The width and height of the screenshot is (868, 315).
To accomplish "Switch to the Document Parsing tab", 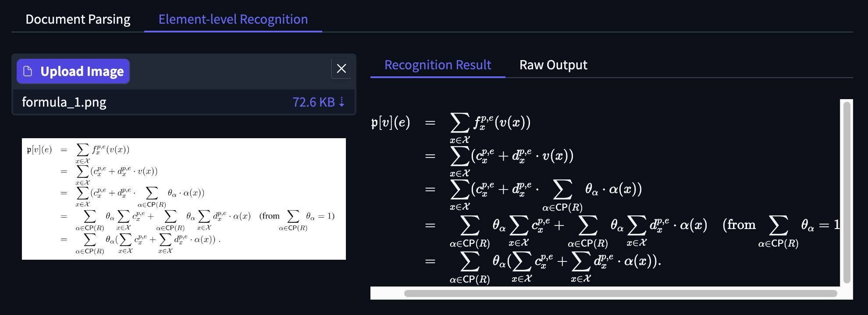I will [78, 19].
